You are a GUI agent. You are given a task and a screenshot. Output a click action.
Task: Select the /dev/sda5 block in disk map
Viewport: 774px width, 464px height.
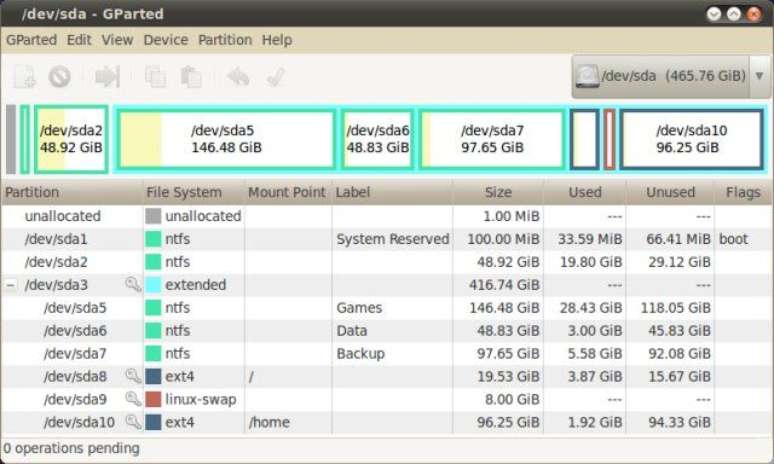[x=226, y=139]
